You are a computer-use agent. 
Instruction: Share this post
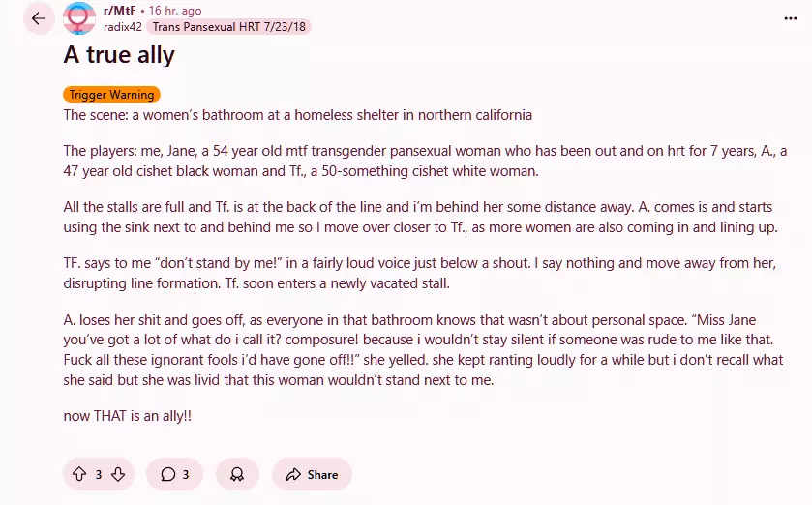(x=312, y=474)
